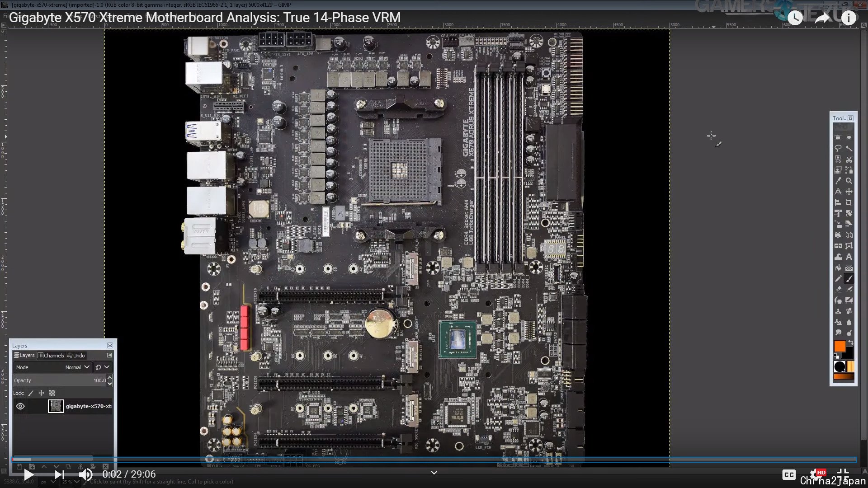Image resolution: width=868 pixels, height=488 pixels.
Task: Select the Color Picker eyedropper tool
Action: click(838, 181)
